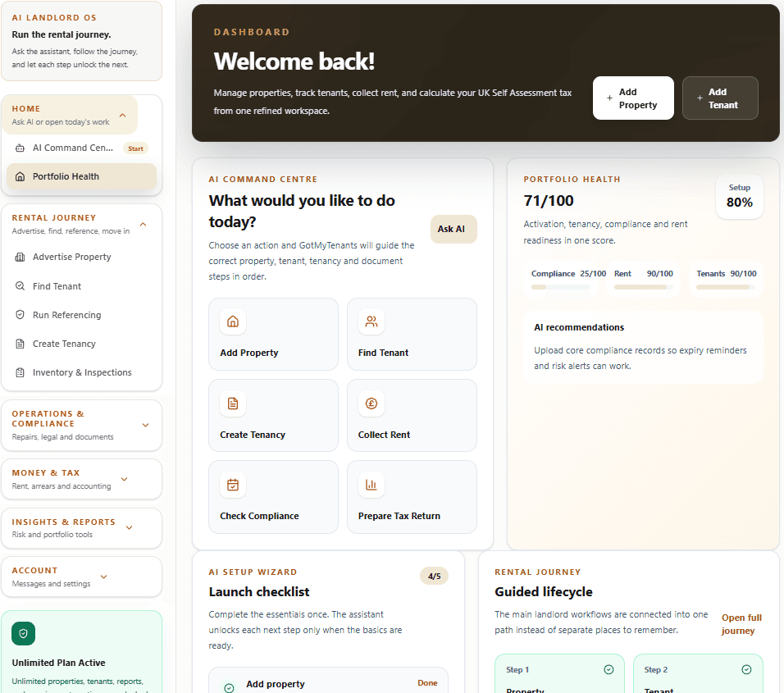Click the building icon beside Advertise Property
Viewport: 784px width, 693px height.
tap(20, 257)
